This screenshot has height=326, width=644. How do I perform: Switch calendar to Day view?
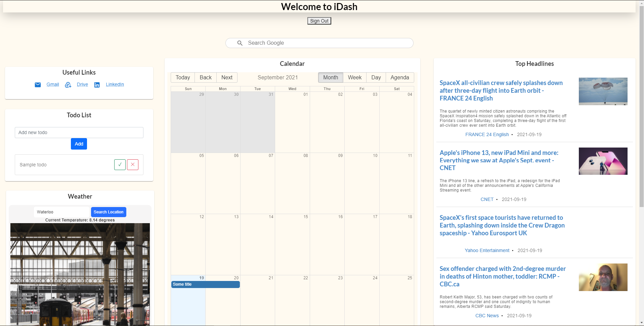pyautogui.click(x=376, y=78)
